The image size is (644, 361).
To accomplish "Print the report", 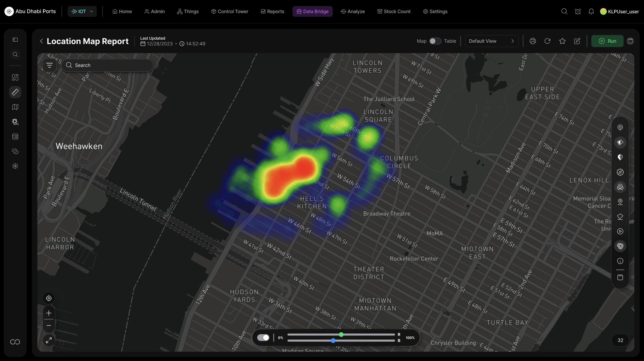I will pyautogui.click(x=532, y=41).
